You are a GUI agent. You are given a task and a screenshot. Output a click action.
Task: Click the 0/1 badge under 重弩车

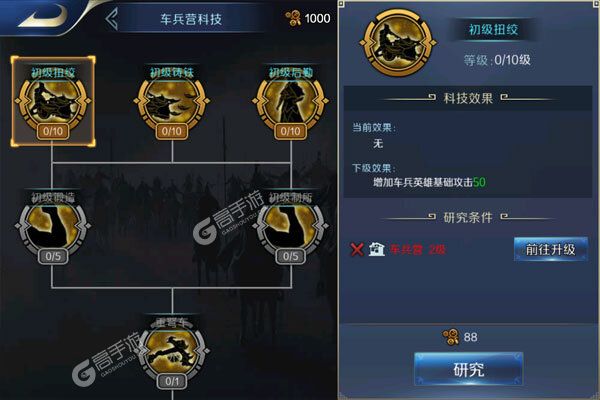172,382
